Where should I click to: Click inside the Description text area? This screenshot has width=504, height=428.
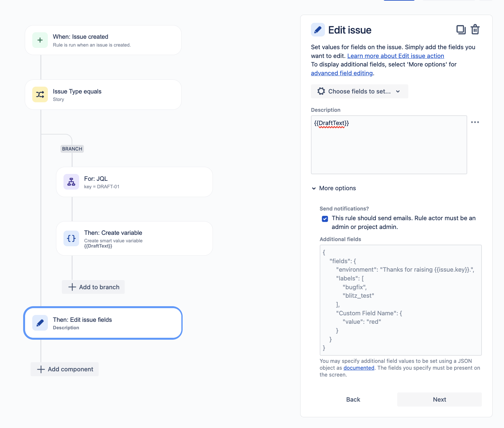coord(389,145)
